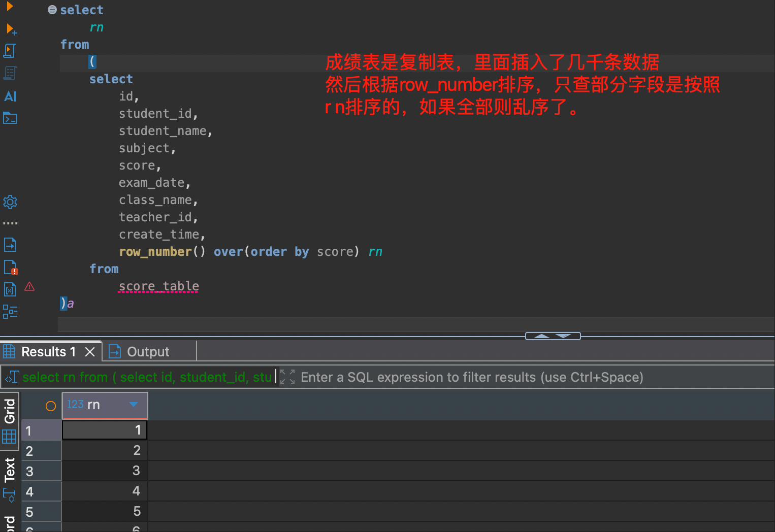Click the executed query text preview
Screen dimensions: 775x532
click(147, 377)
